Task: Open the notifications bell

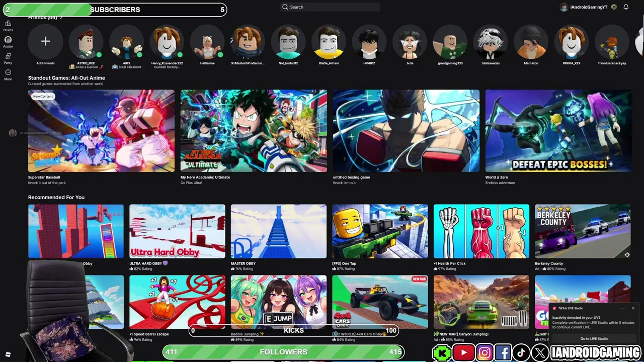Action: pyautogui.click(x=626, y=7)
